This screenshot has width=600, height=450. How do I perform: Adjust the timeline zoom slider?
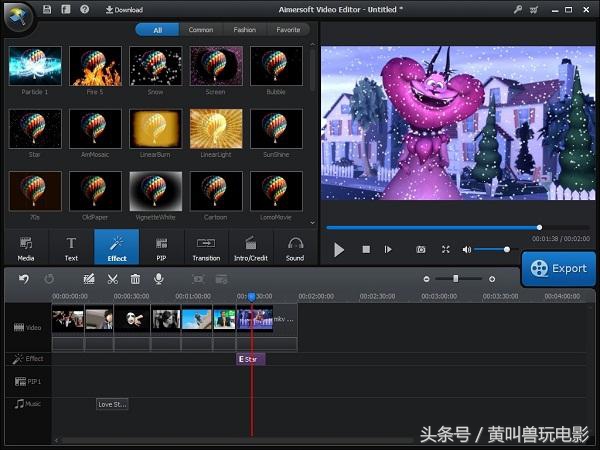(458, 279)
